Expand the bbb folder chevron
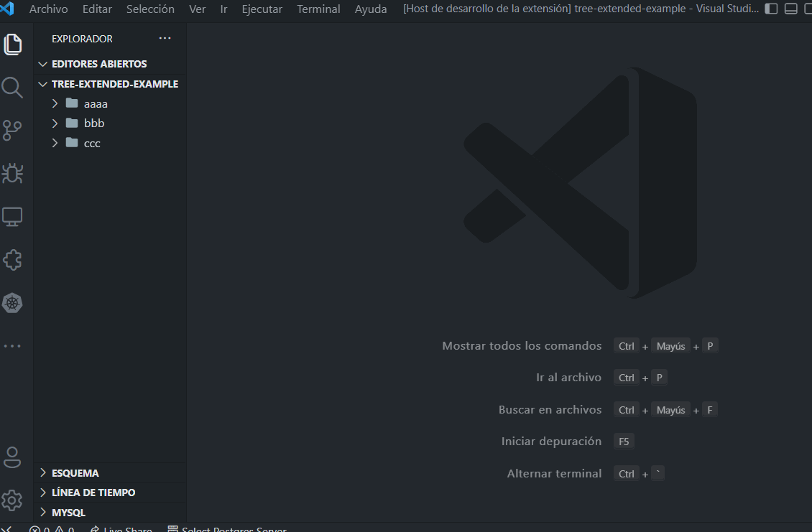This screenshot has height=532, width=812. point(55,123)
